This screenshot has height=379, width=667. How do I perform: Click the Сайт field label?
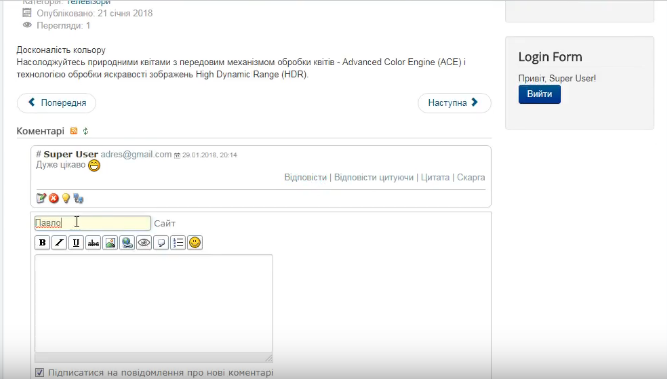(x=165, y=223)
